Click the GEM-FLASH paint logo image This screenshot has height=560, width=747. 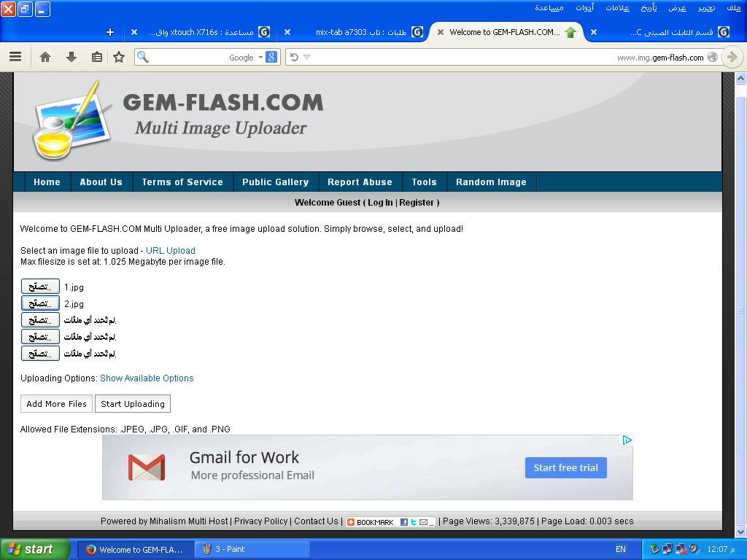point(71,120)
